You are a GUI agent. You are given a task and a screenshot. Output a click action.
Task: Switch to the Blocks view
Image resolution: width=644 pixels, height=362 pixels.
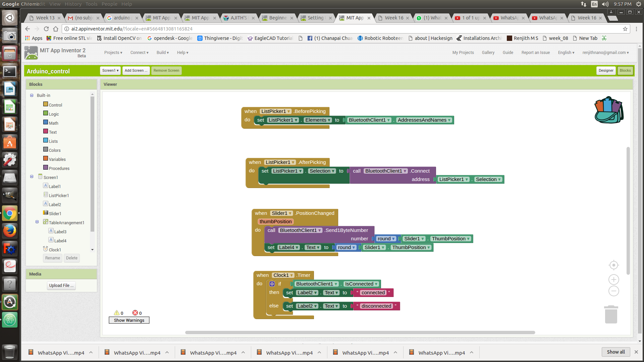[625, 70]
